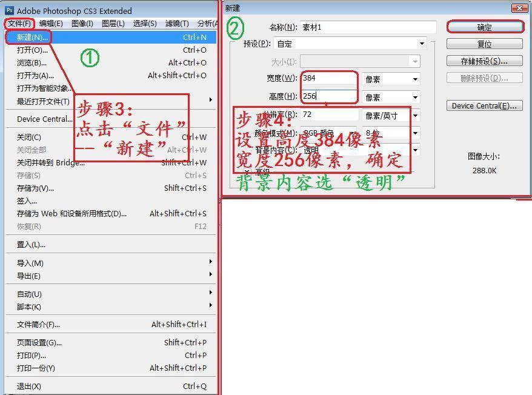Expand the 最近打开文件(T) submenu

coord(111,101)
